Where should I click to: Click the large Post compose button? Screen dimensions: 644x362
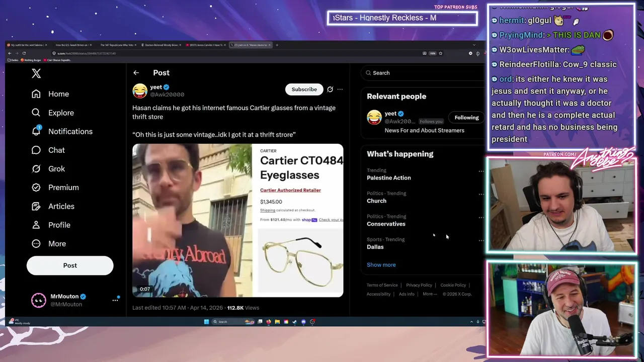click(70, 265)
